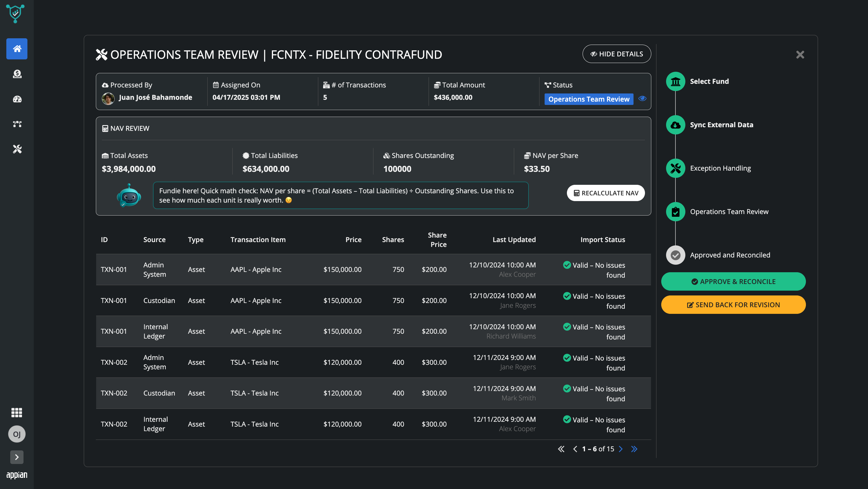Sort by Shares column header

click(393, 240)
